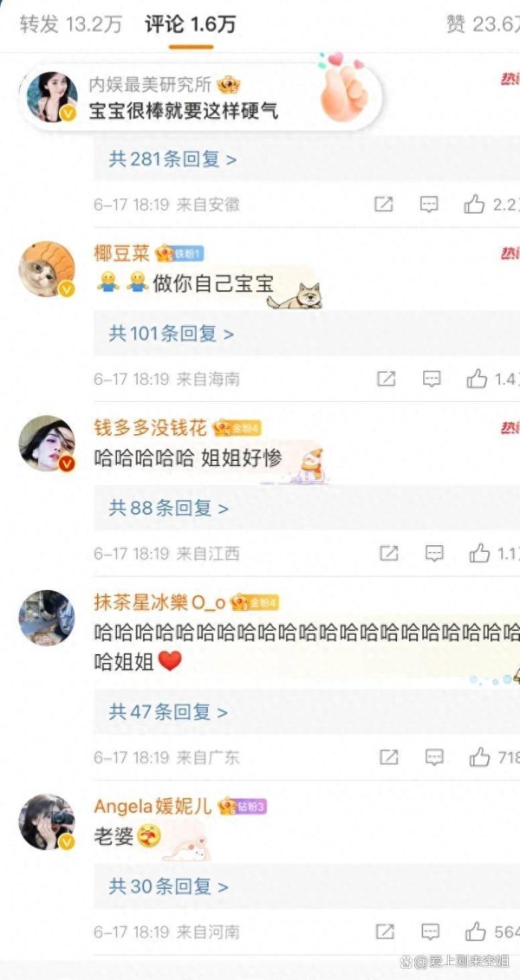Open 钱多多没钱花's profile avatar

click(x=47, y=443)
